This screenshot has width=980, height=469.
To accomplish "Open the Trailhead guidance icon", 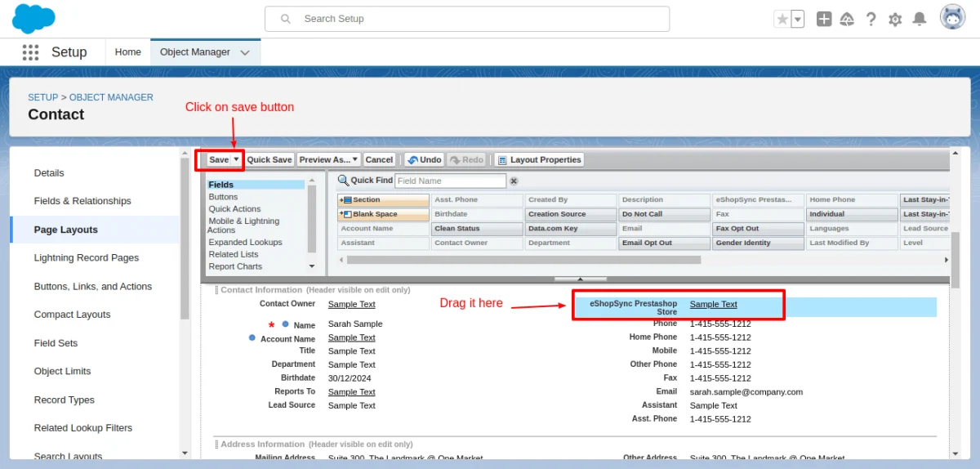I will [x=848, y=19].
